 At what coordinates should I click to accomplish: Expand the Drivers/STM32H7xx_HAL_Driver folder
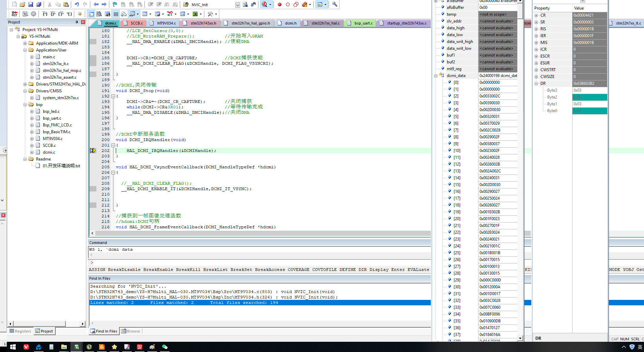[25, 84]
